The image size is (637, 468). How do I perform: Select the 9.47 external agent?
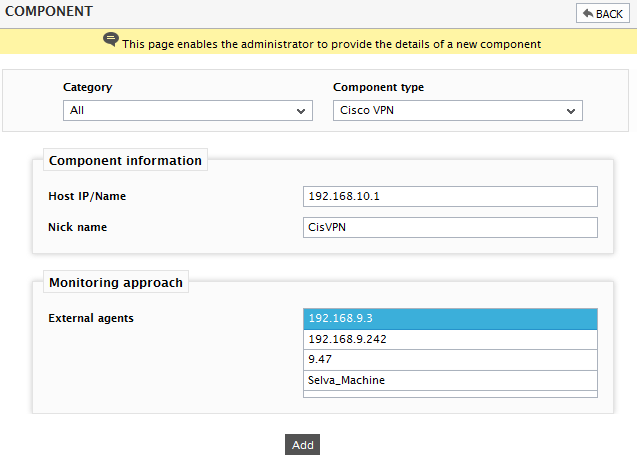click(x=450, y=360)
